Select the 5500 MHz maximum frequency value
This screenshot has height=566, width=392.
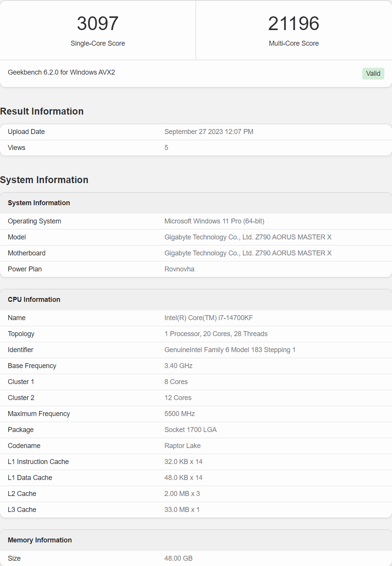(180, 414)
